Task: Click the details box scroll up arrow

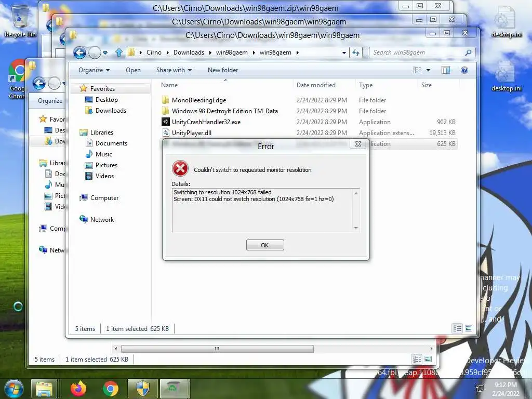Action: 356,193
